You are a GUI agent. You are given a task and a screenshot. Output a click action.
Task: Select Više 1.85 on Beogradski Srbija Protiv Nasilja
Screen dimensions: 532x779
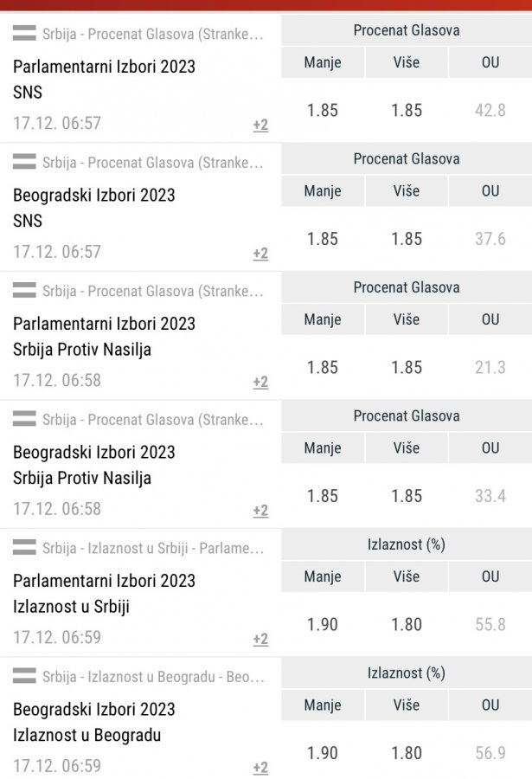pyautogui.click(x=407, y=495)
